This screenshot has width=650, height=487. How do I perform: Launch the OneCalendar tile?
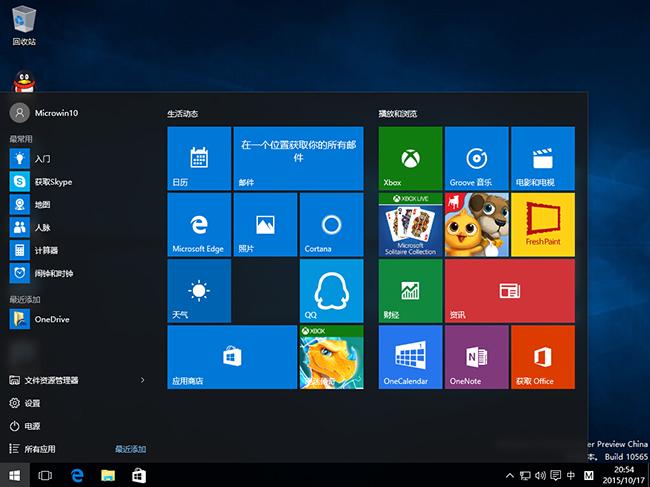(x=410, y=357)
